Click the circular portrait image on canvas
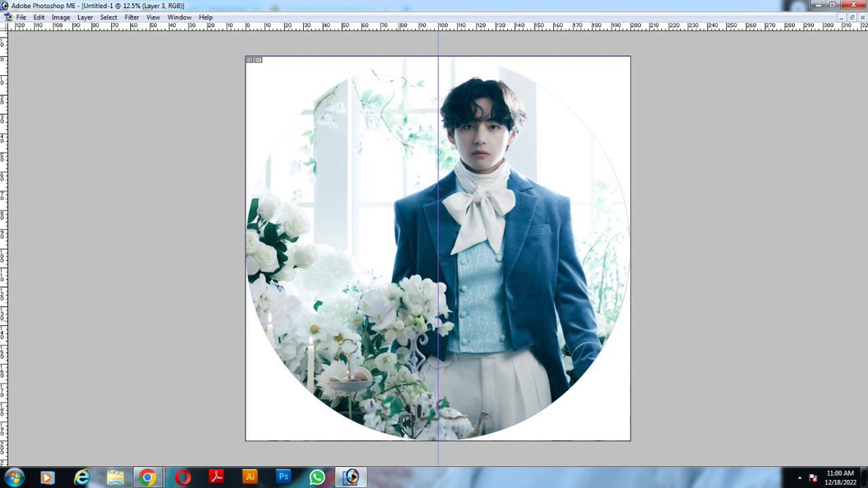The image size is (868, 488). pyautogui.click(x=438, y=249)
